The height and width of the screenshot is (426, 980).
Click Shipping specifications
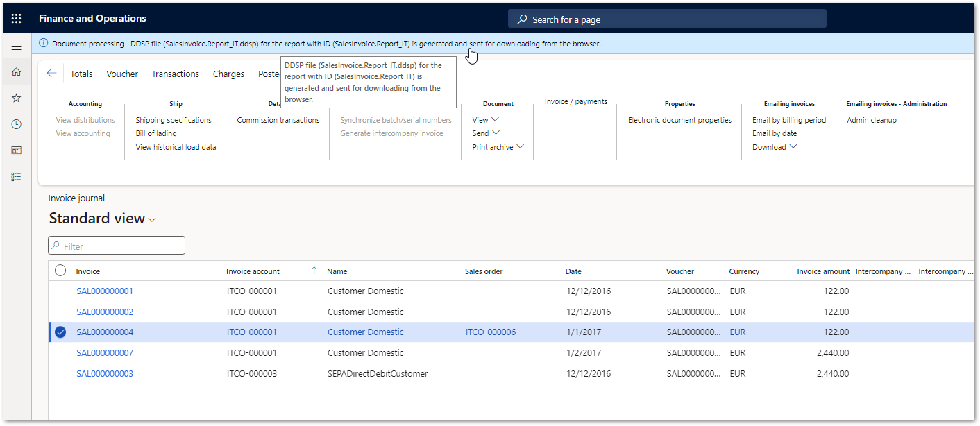point(174,120)
